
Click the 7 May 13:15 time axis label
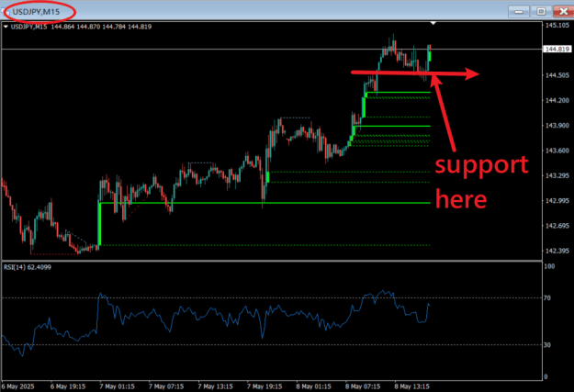click(x=215, y=386)
